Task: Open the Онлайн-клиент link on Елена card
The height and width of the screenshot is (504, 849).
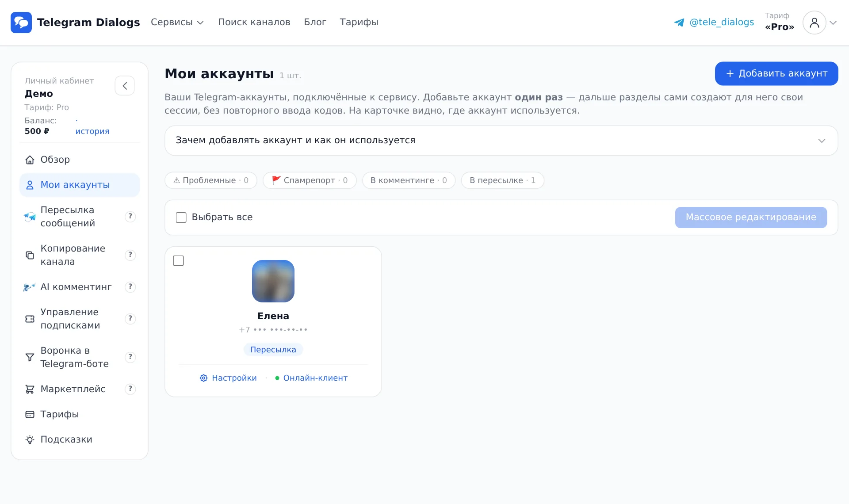Action: pyautogui.click(x=315, y=378)
